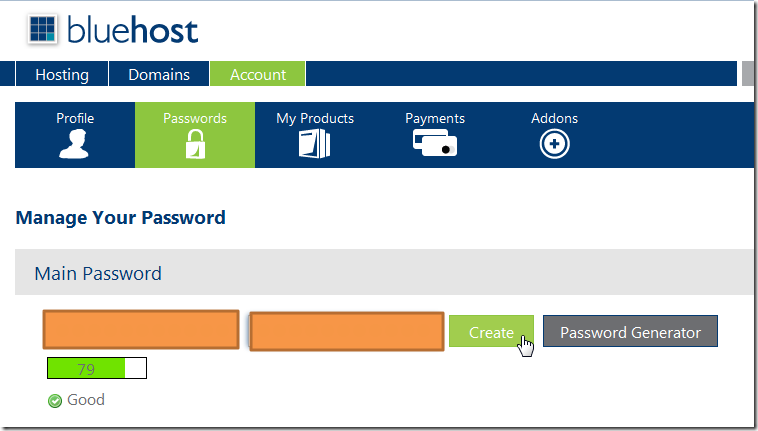Screen dimensions: 758x431
Task: Click the bluehost wordmark text
Action: 132,29
